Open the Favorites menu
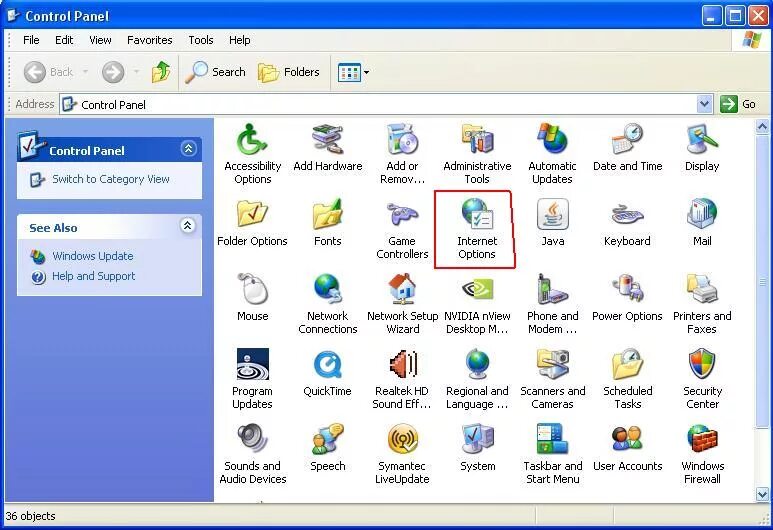 (149, 40)
